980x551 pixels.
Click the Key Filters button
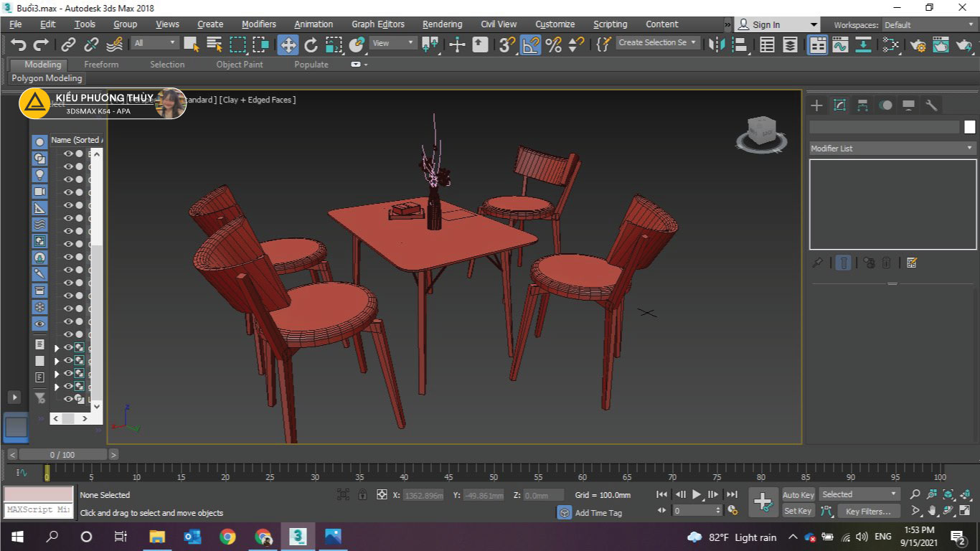pos(868,512)
